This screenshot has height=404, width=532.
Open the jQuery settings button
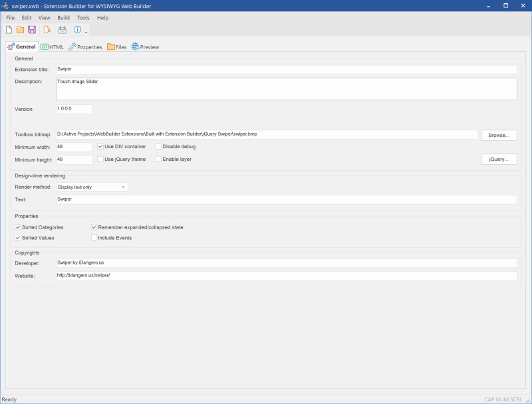click(499, 159)
